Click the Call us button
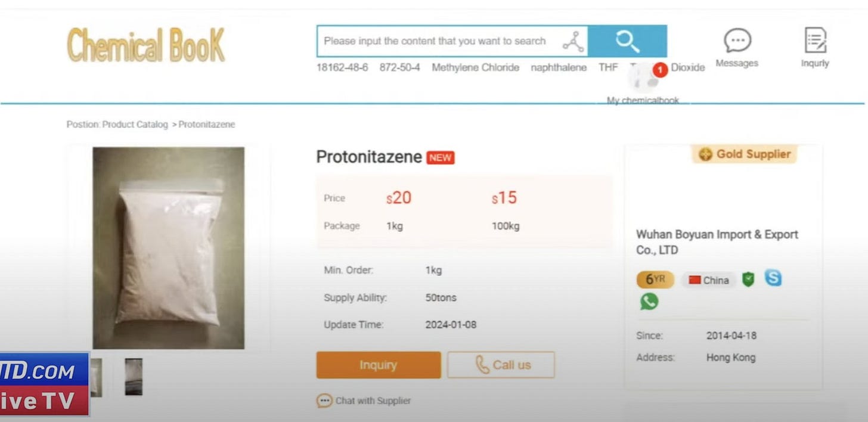868x422 pixels. tap(501, 365)
